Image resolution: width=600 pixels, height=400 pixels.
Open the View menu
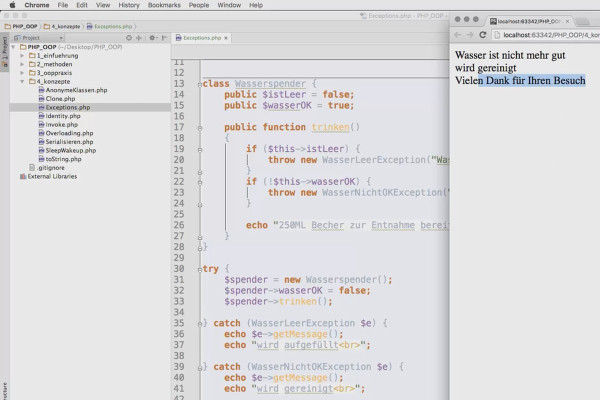[103, 5]
